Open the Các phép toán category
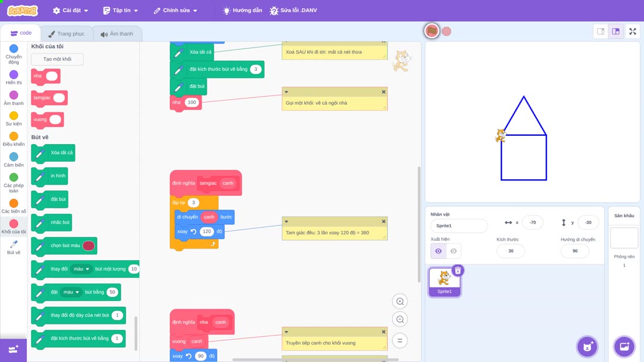 coord(13,183)
